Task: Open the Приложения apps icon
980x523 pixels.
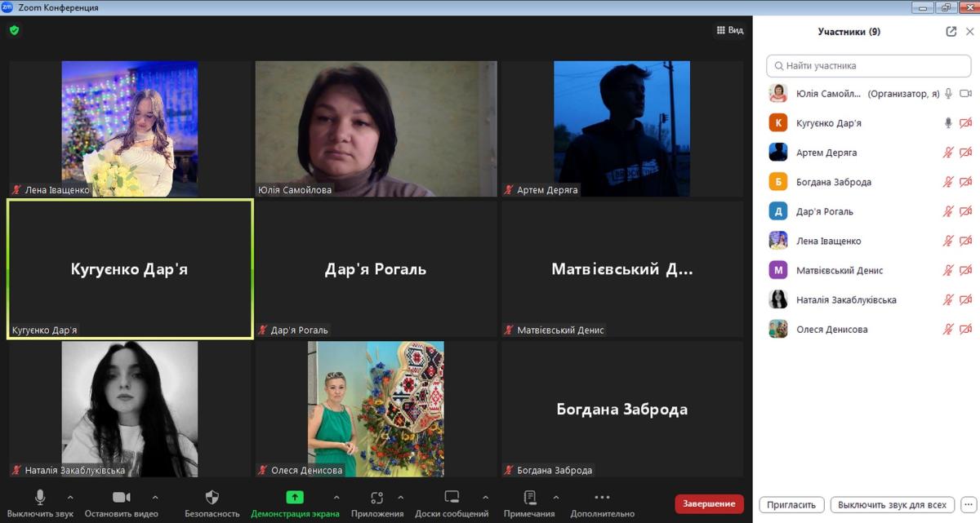Action: [x=376, y=498]
